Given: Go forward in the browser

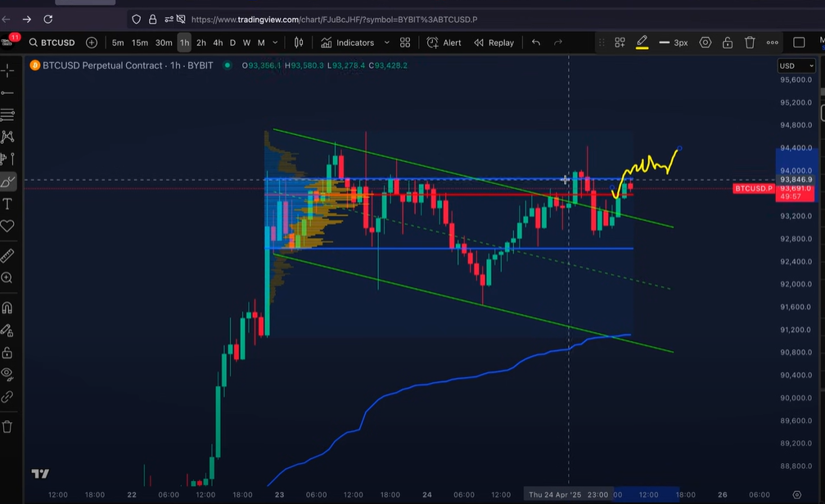Looking at the screenshot, I should (x=27, y=20).
